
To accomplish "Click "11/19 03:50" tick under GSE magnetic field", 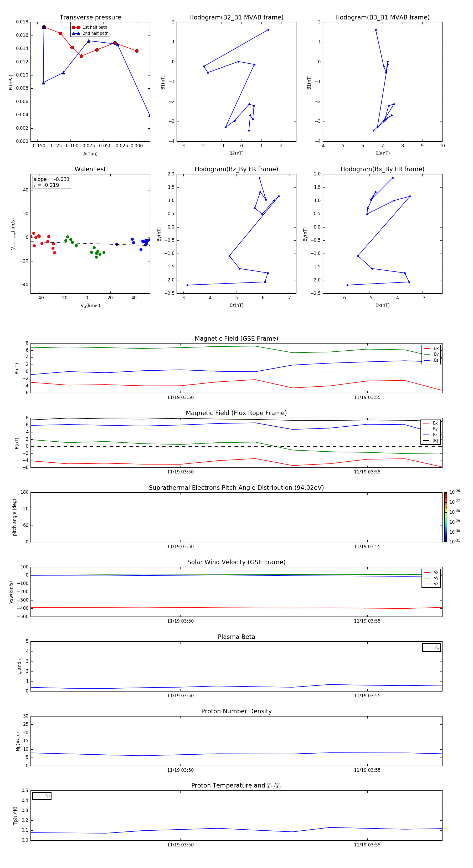I will 181,398.
